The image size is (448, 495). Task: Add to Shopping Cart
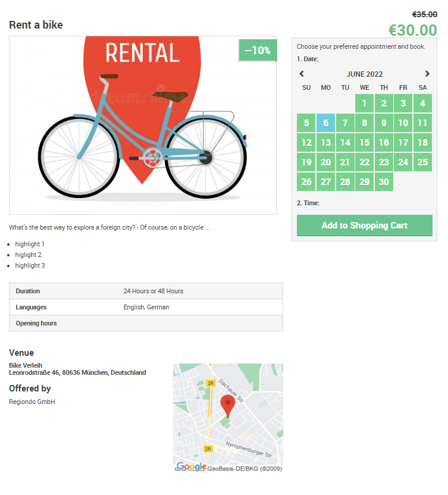coord(364,225)
